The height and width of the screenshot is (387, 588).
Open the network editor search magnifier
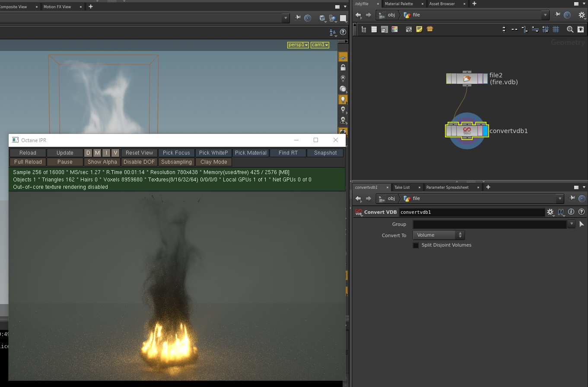tap(570, 29)
